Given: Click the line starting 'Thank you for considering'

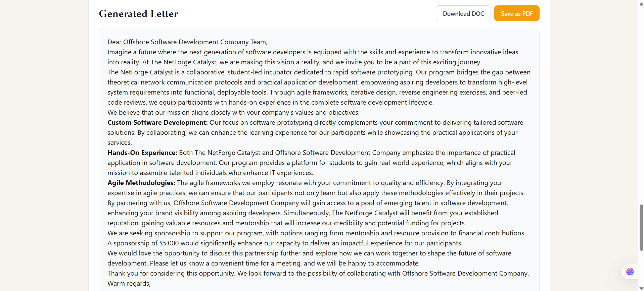Looking at the screenshot, I should pos(318,273).
